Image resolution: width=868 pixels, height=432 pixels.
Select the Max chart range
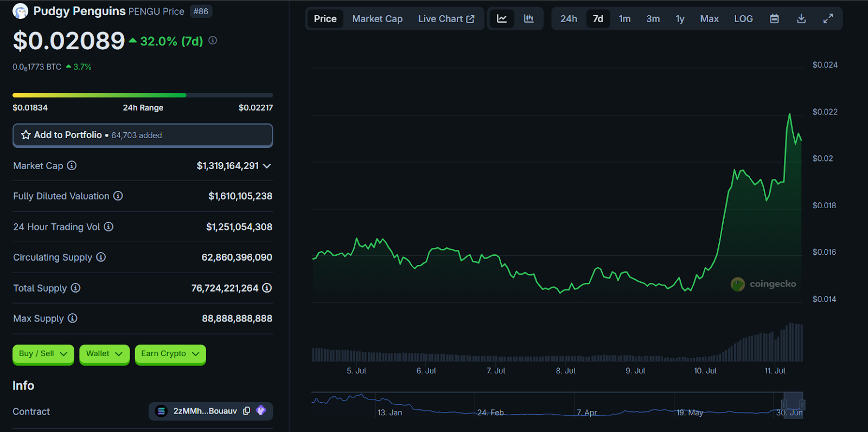coord(709,18)
